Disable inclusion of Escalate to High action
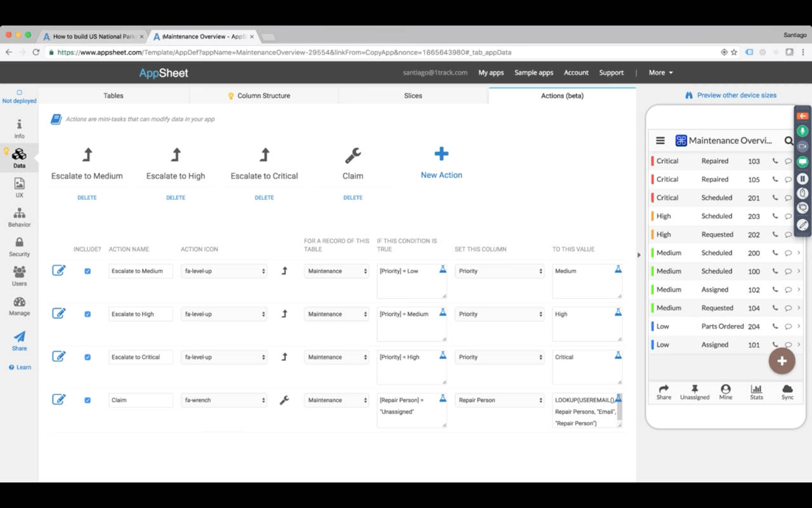This screenshot has width=812, height=508. pos(87,314)
